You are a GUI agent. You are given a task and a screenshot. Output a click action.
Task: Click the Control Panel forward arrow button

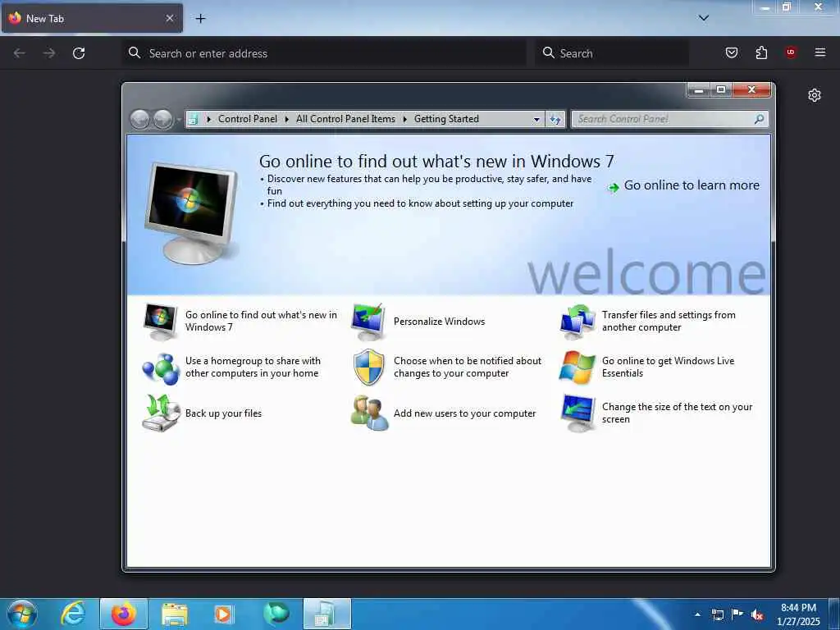tap(163, 120)
